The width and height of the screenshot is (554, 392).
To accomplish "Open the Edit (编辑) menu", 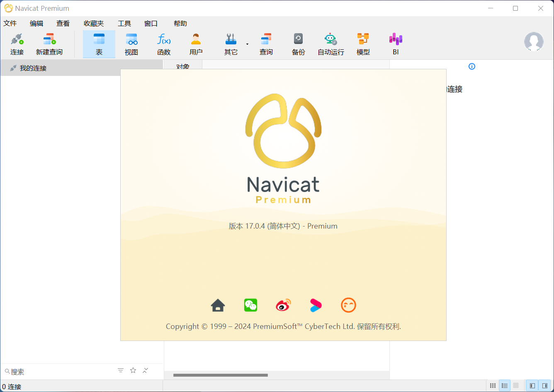I will click(x=36, y=24).
